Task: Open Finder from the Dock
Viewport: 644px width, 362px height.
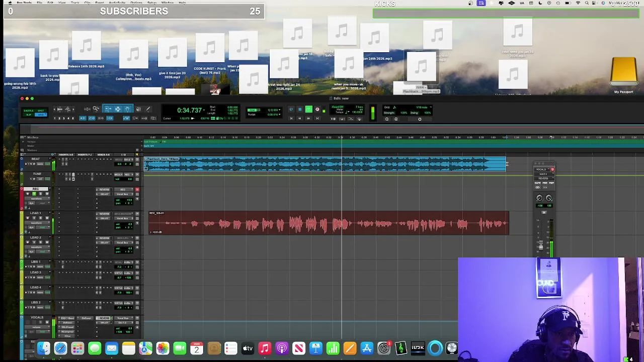Action: (x=43, y=348)
